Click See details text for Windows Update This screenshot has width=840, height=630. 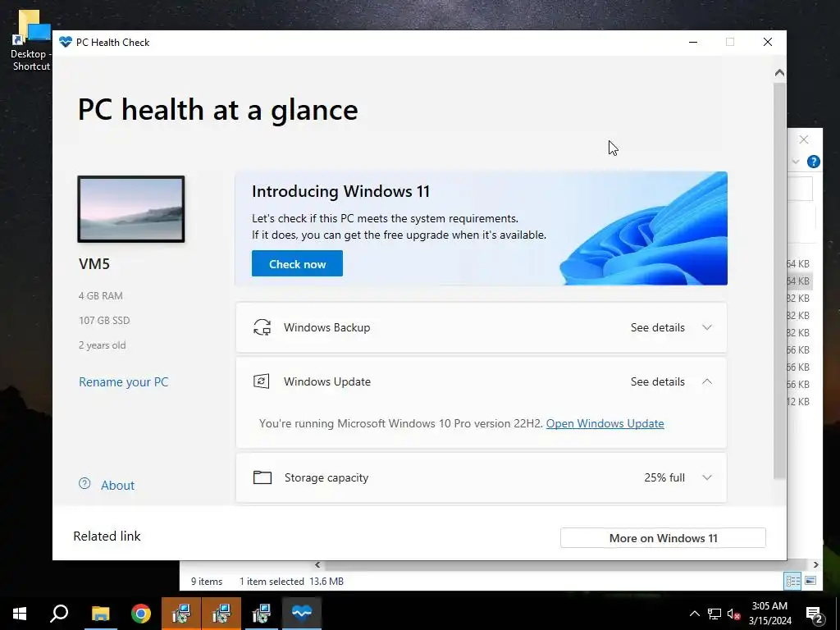(x=657, y=381)
